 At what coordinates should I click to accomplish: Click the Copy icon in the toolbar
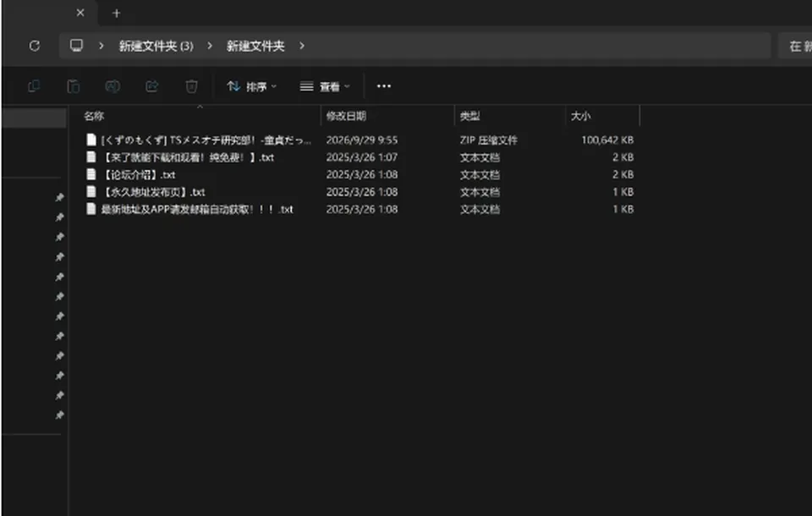(34, 86)
